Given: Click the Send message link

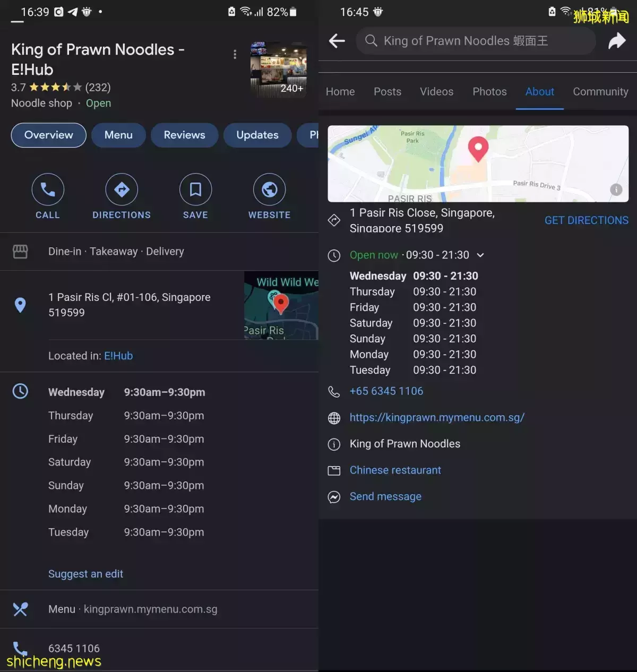Looking at the screenshot, I should click(385, 496).
